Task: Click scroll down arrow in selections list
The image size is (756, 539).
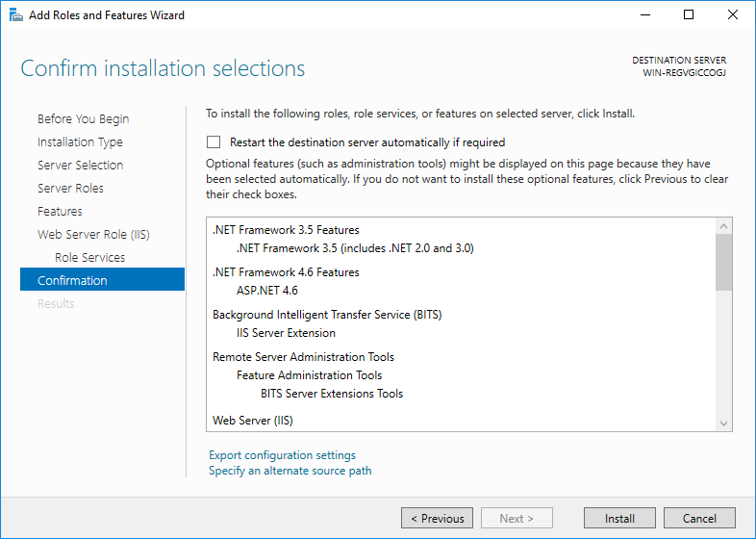Action: pyautogui.click(x=724, y=423)
